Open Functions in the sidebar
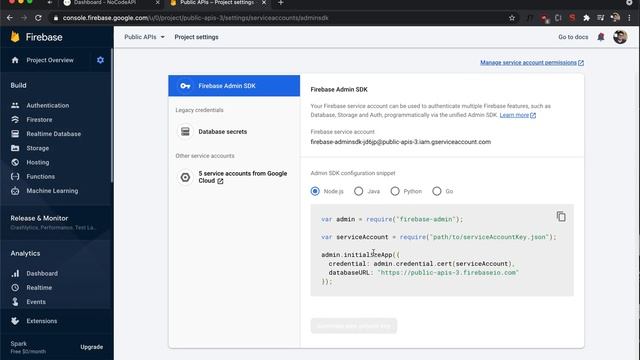 pos(40,177)
